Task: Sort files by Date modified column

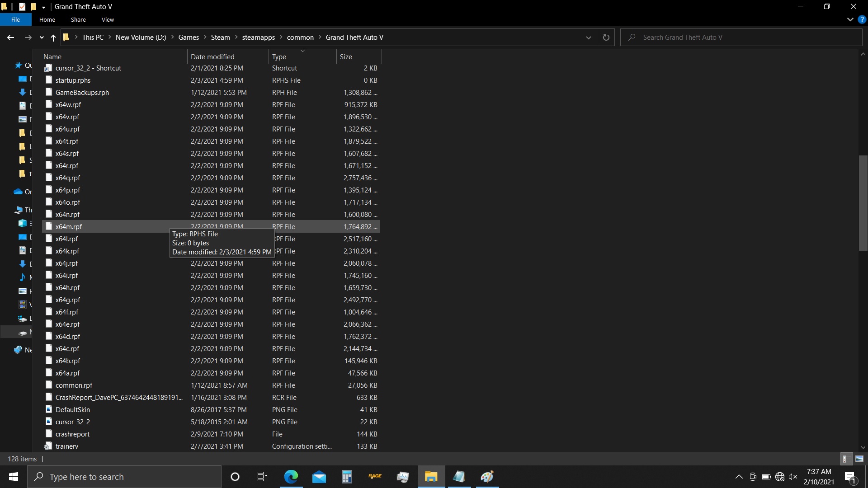Action: [x=212, y=56]
